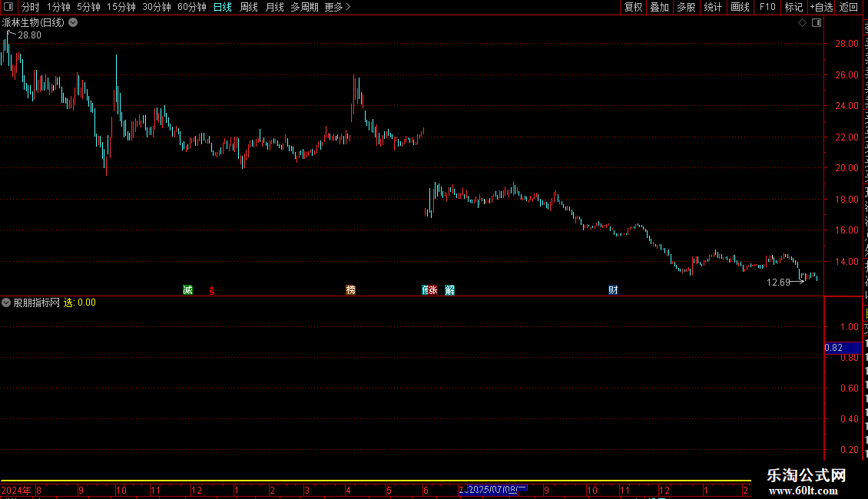Select the 1分钟 period

[x=58, y=7]
